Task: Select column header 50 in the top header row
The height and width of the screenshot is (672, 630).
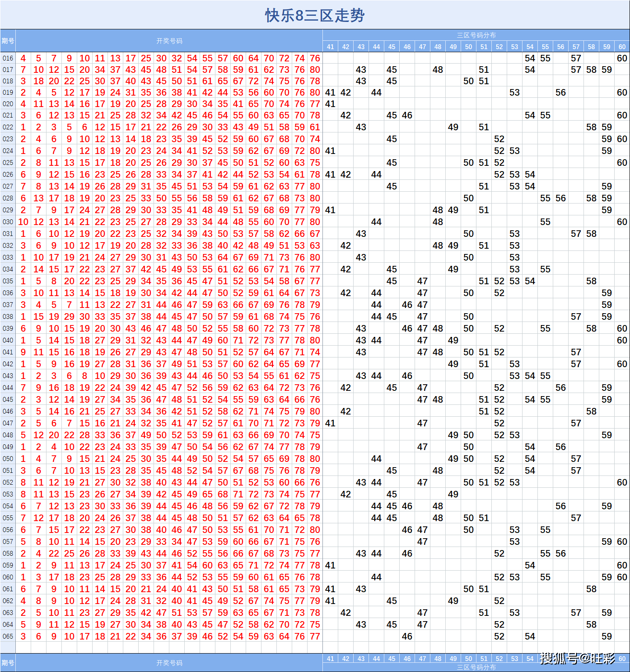Action: click(x=469, y=46)
